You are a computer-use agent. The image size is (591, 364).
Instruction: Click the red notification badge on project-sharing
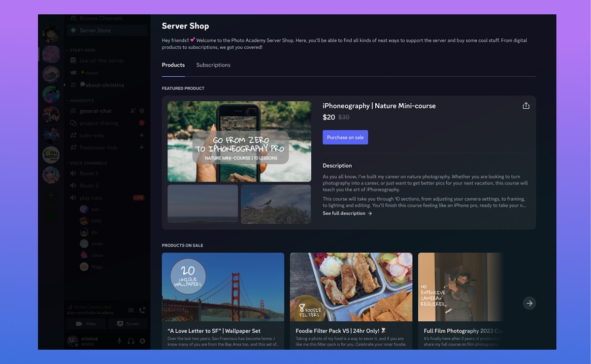pos(142,123)
